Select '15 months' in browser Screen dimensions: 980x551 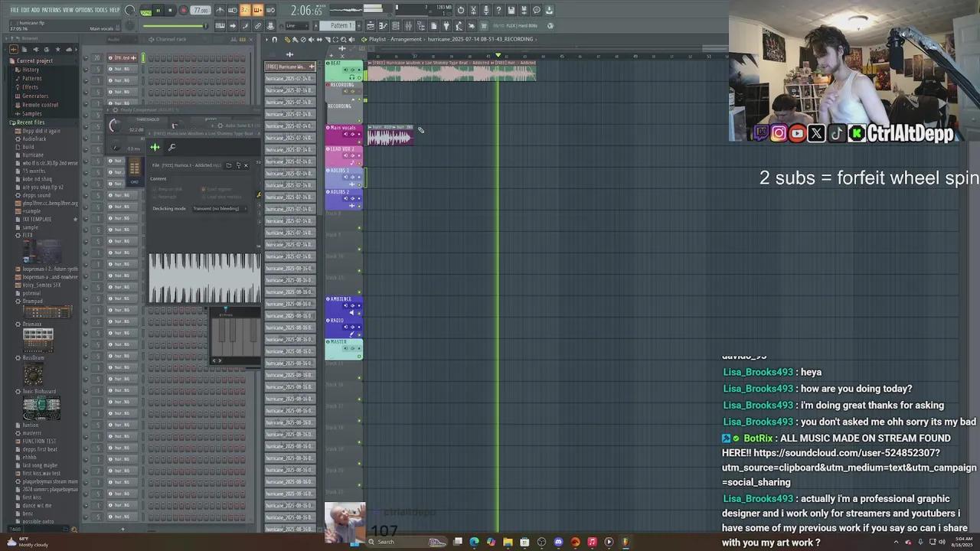[33, 171]
